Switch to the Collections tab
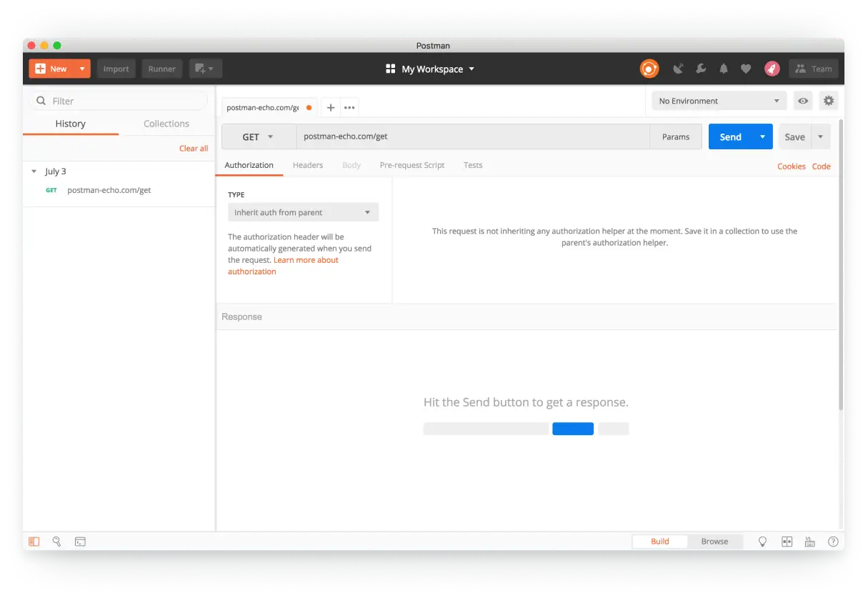 tap(166, 124)
